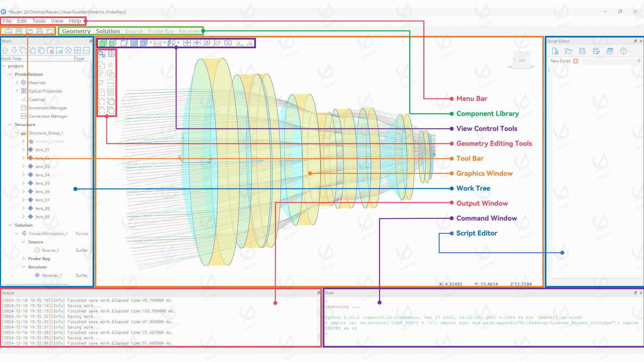Click the Work Tree horizontal scrollbar
644x362 pixels.
click(37, 285)
